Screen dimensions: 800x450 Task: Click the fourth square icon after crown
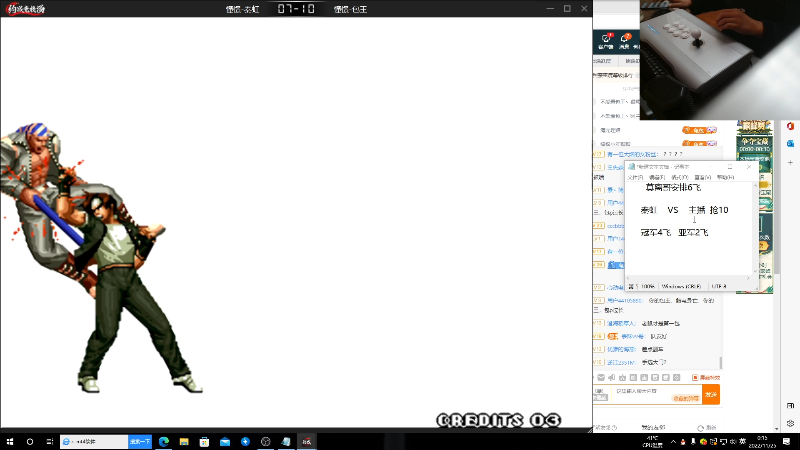click(666, 378)
